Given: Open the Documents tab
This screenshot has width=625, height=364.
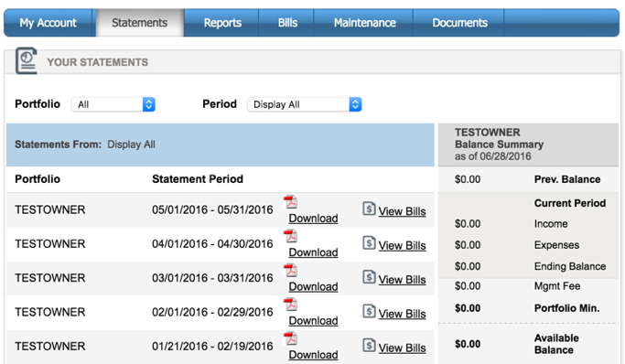Looking at the screenshot, I should [459, 23].
